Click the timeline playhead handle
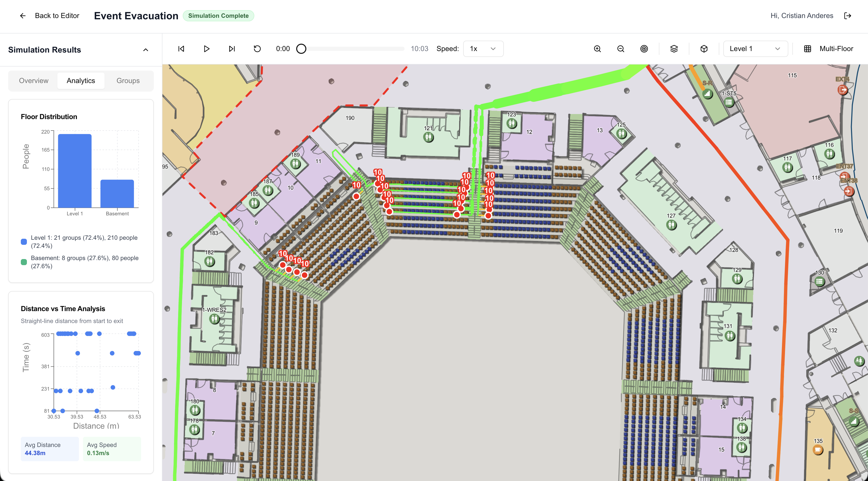The width and height of the screenshot is (868, 481). click(x=301, y=49)
